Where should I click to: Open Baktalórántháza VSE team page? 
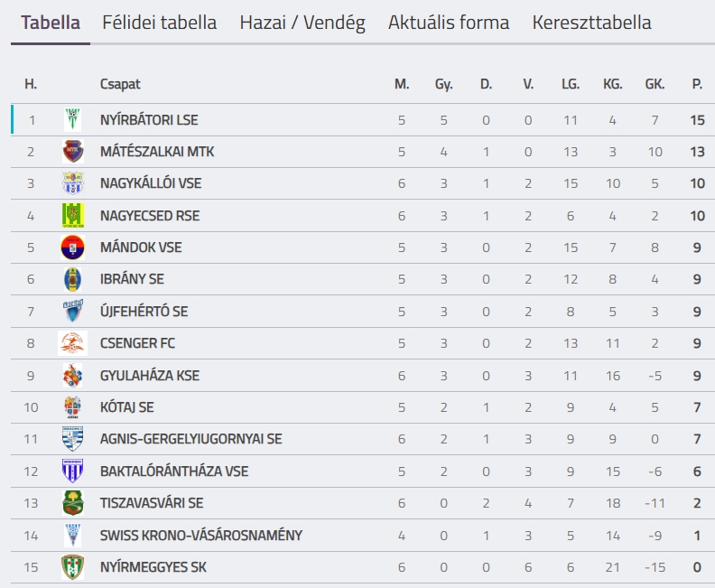point(174,471)
